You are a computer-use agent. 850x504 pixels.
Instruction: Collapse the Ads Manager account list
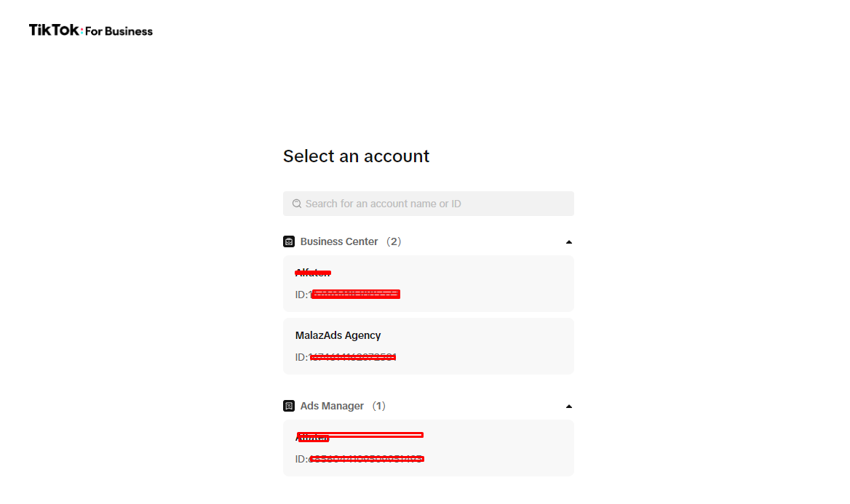pos(569,406)
